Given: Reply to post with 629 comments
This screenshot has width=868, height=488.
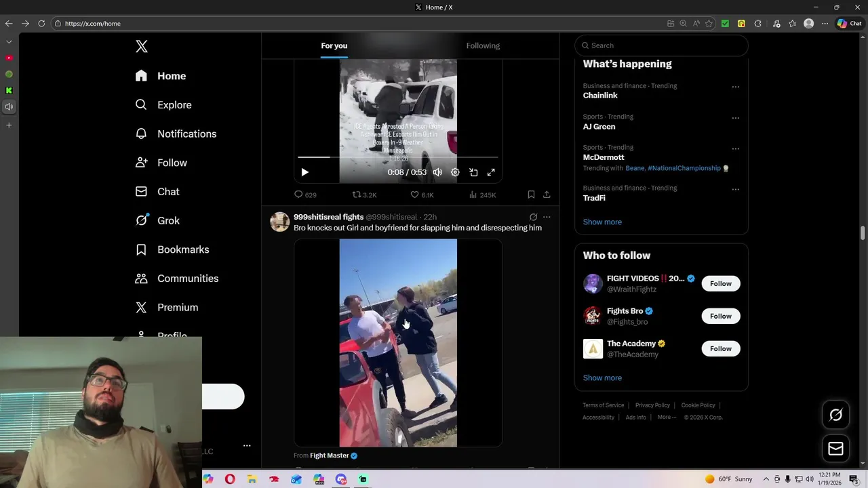Looking at the screenshot, I should [x=305, y=195].
